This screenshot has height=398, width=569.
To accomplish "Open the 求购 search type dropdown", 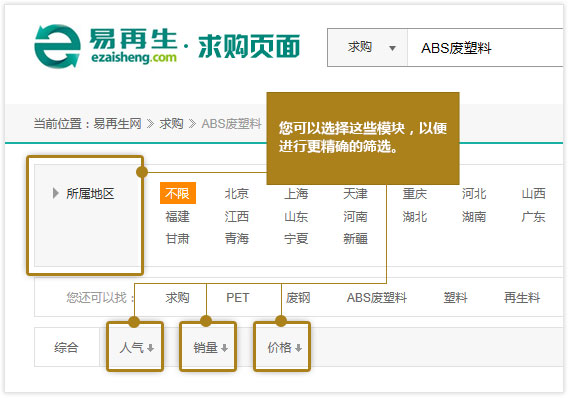I will (368, 48).
